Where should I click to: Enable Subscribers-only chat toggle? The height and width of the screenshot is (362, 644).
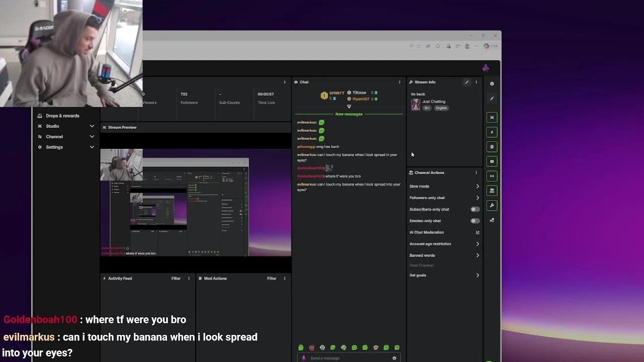click(474, 209)
